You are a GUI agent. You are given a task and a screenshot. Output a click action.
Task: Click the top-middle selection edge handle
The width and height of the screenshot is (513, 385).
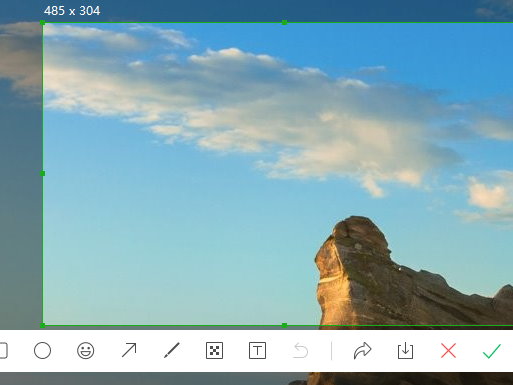[284, 23]
